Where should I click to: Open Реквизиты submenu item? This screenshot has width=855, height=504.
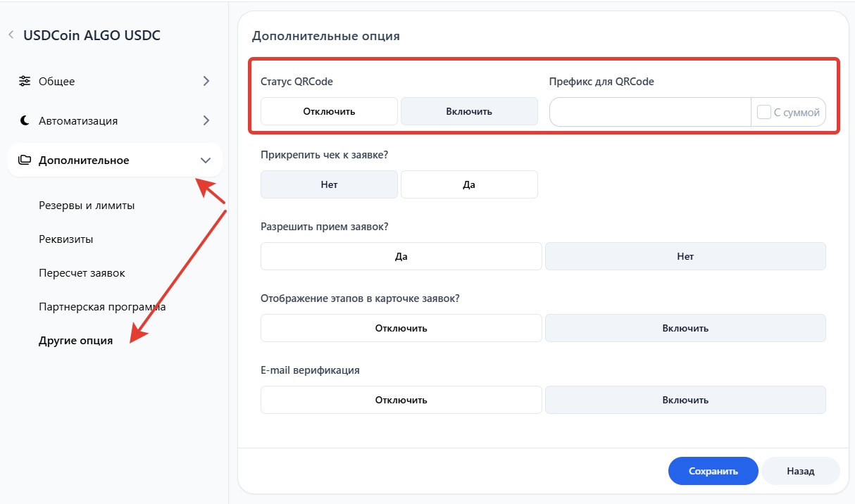pos(66,239)
